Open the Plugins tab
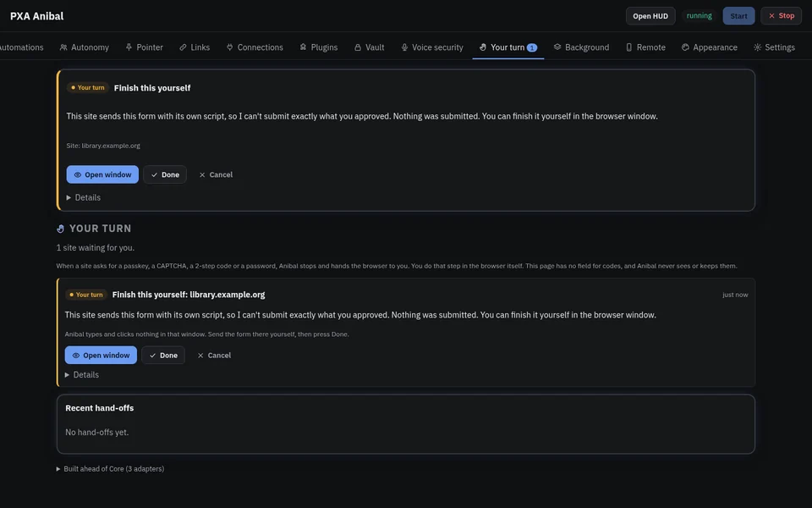The image size is (812, 508). click(319, 47)
